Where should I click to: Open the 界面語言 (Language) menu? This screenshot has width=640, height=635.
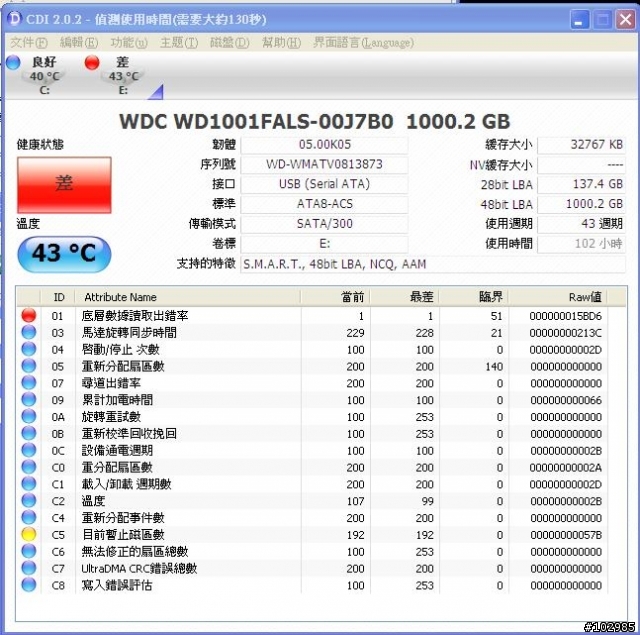pyautogui.click(x=363, y=42)
